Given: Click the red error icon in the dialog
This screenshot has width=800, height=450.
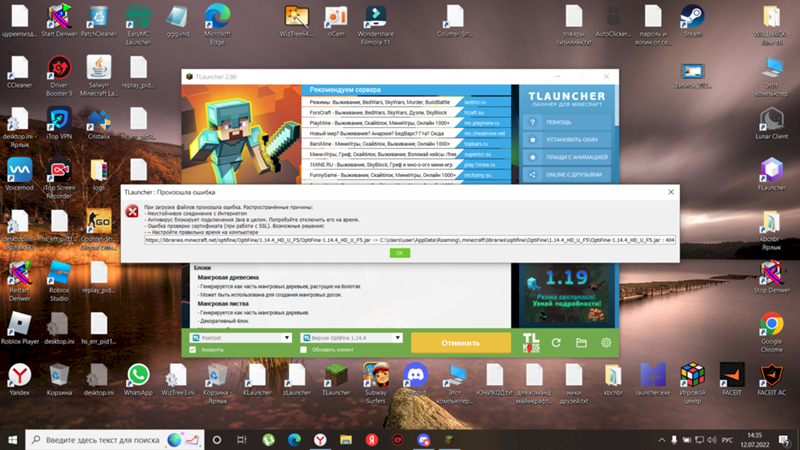Looking at the screenshot, I should [132, 211].
